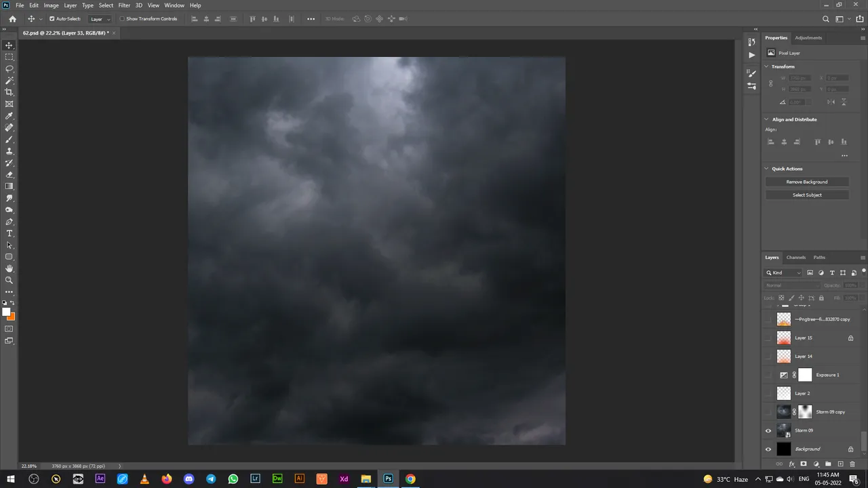Click the Storm 09 copy layer mask thumbnail
The height and width of the screenshot is (488, 868).
coord(805,411)
